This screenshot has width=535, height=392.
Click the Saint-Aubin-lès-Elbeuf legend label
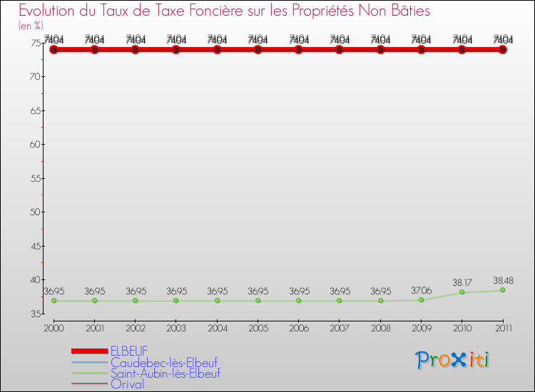[165, 373]
